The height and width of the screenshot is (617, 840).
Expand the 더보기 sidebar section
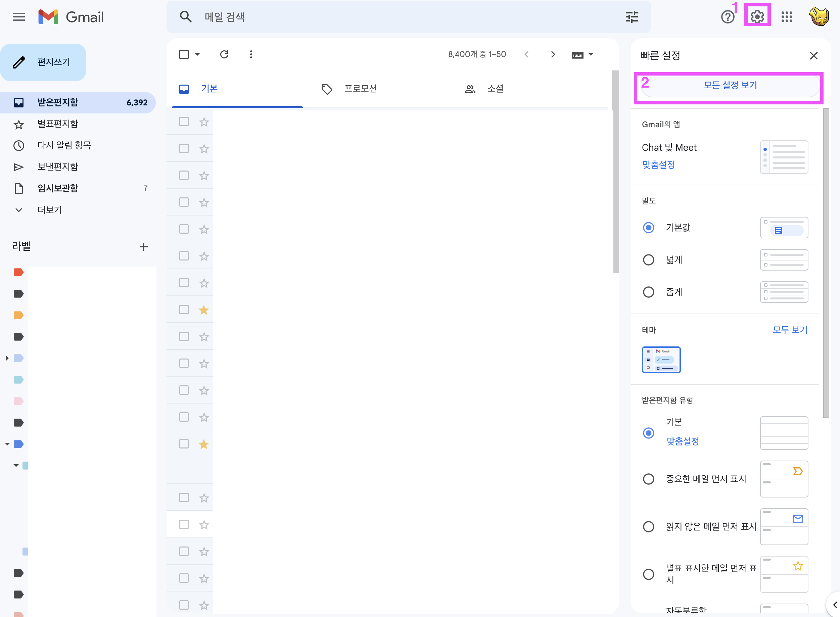[49, 210]
